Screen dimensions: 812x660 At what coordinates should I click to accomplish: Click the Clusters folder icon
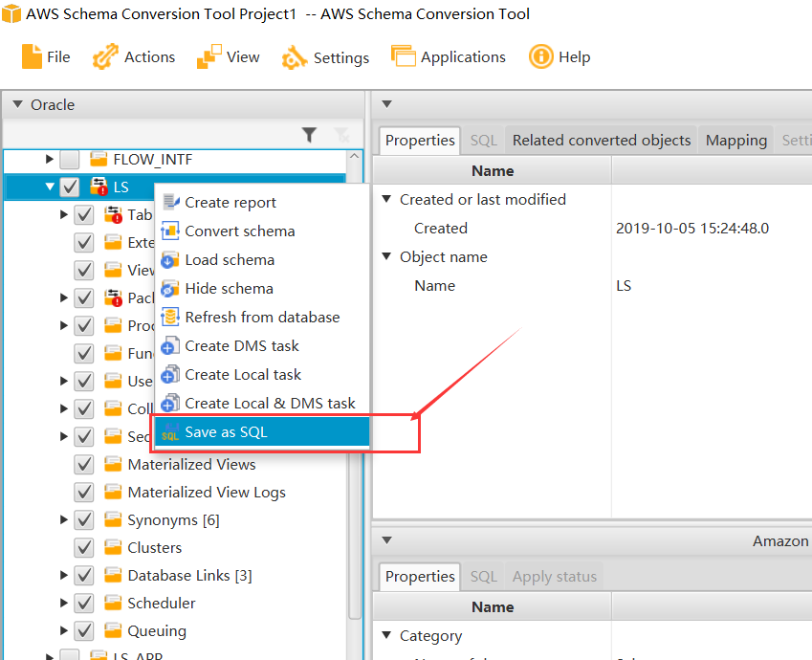click(x=113, y=547)
